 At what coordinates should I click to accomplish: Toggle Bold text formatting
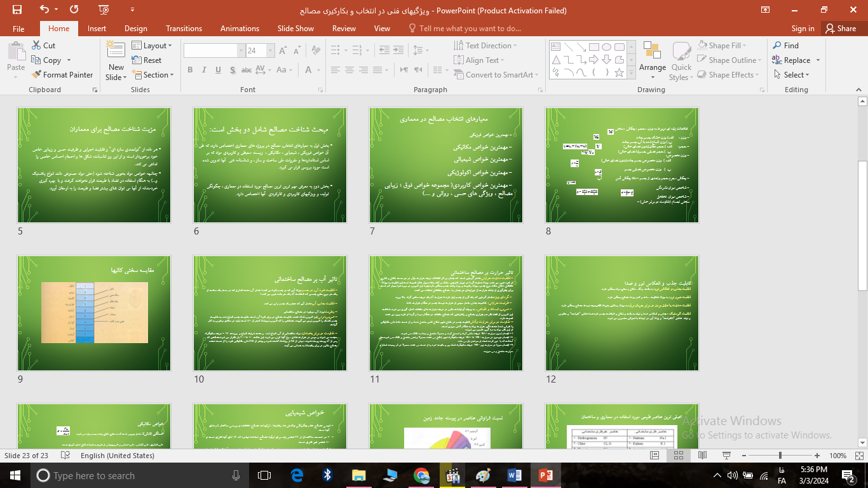click(190, 70)
